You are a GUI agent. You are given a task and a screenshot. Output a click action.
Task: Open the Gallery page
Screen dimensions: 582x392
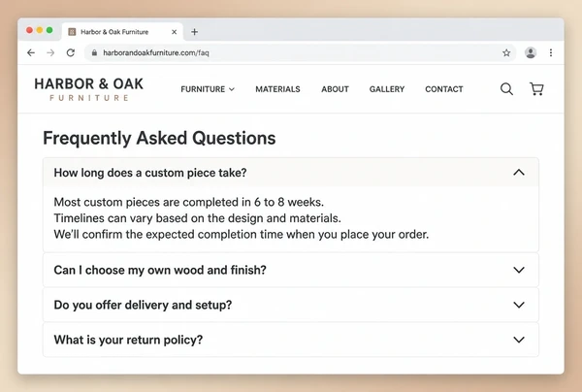387,89
